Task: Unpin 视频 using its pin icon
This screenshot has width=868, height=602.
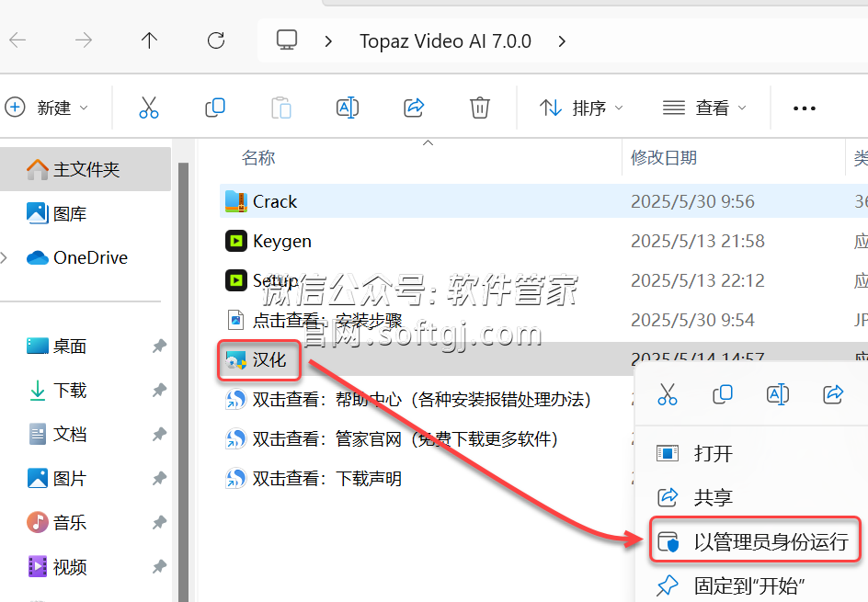Action: point(159,566)
